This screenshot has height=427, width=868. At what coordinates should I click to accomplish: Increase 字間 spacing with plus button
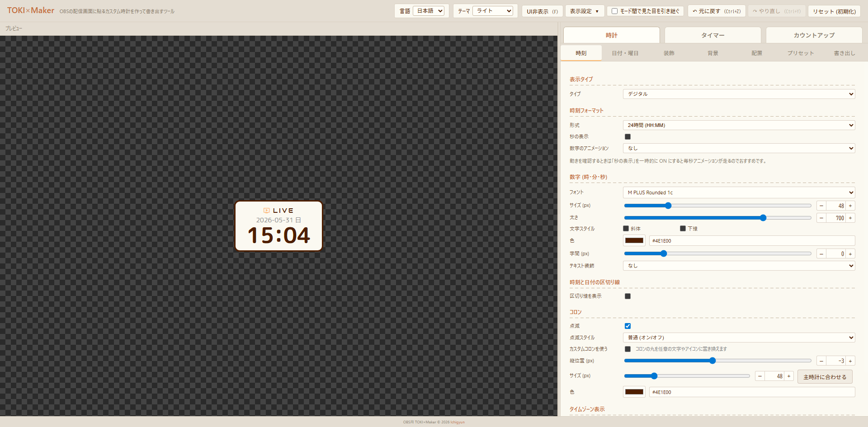coord(850,254)
